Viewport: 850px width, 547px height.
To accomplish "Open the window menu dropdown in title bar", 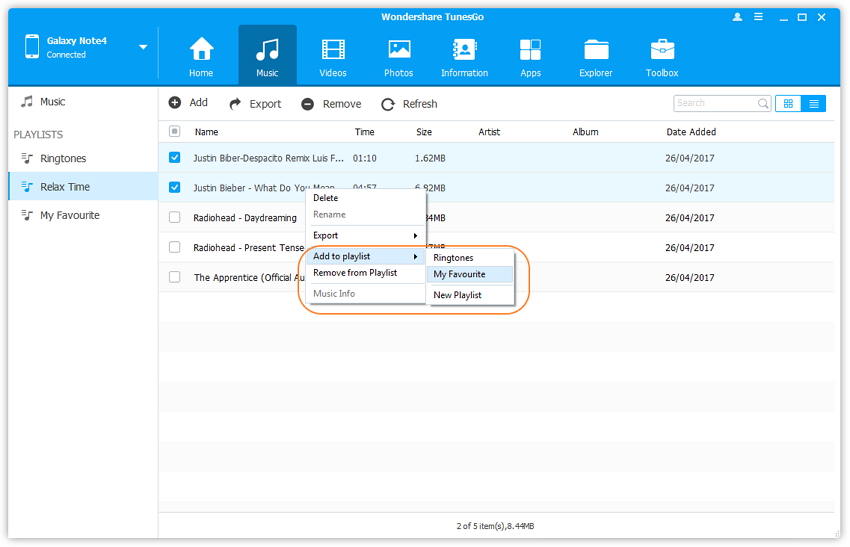I will coord(757,17).
